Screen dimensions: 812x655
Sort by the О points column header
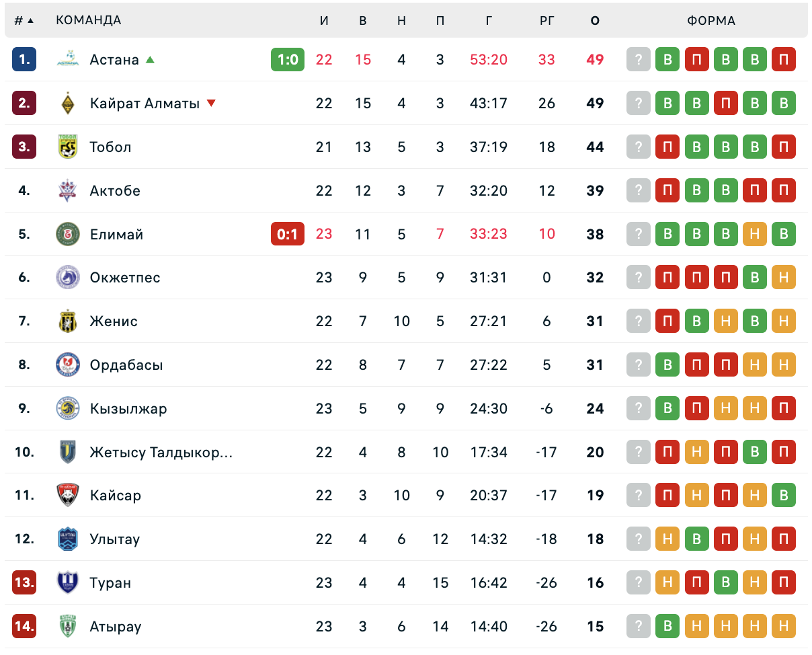tap(595, 21)
